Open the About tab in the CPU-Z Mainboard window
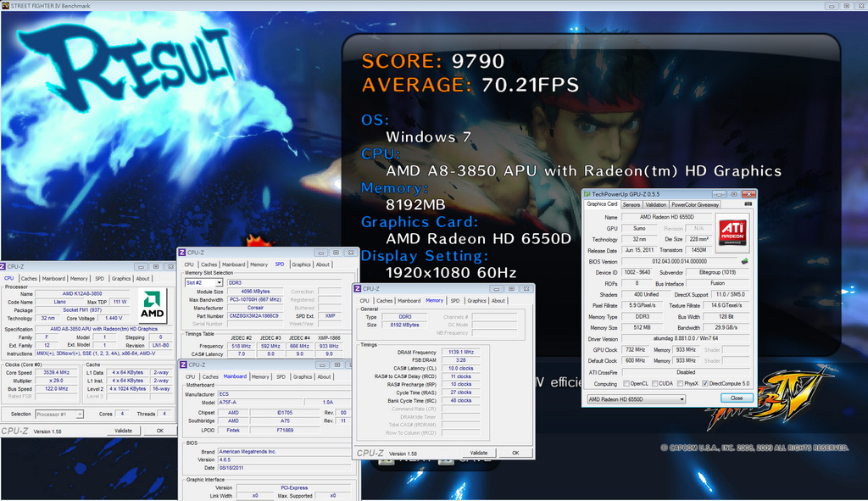Image resolution: width=868 pixels, height=501 pixels. tap(324, 377)
